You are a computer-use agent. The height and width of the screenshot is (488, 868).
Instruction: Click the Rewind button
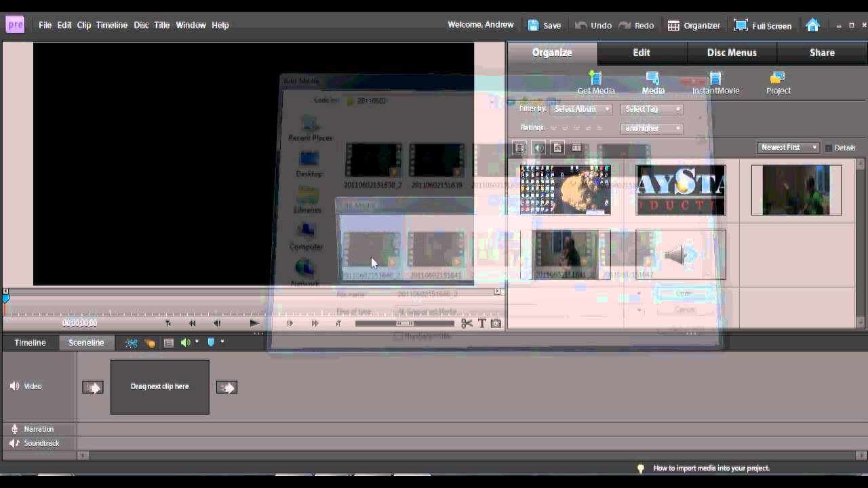pos(192,323)
